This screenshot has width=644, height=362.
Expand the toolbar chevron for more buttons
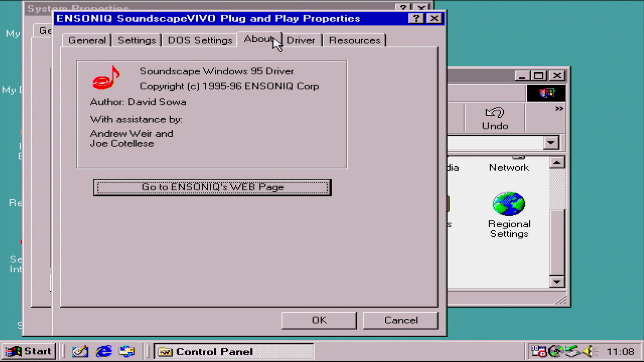click(x=559, y=109)
